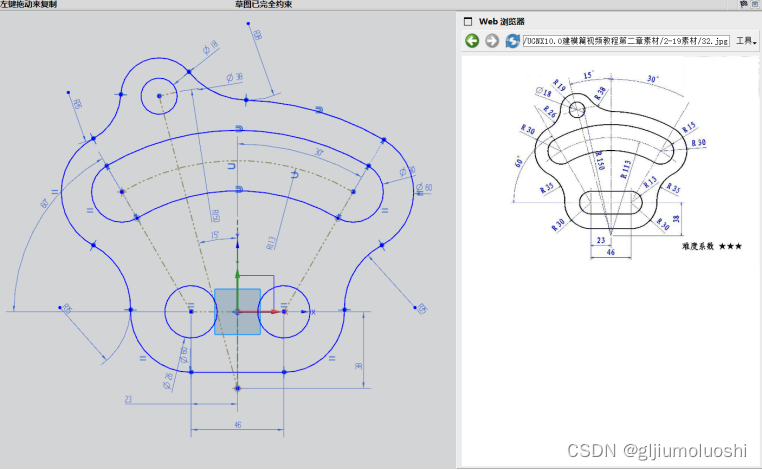762x470 pixels.
Task: Click the window icon beside Web 浏览器 title
Action: pyautogui.click(x=468, y=21)
